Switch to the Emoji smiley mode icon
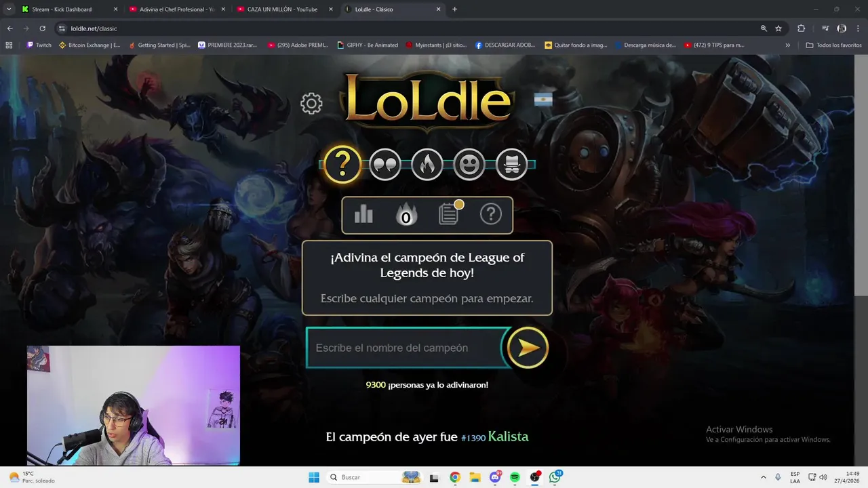868x488 pixels. pyautogui.click(x=469, y=164)
